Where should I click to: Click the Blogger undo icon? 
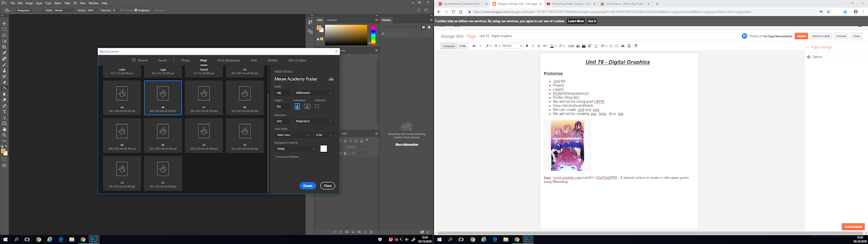pyautogui.click(x=474, y=46)
